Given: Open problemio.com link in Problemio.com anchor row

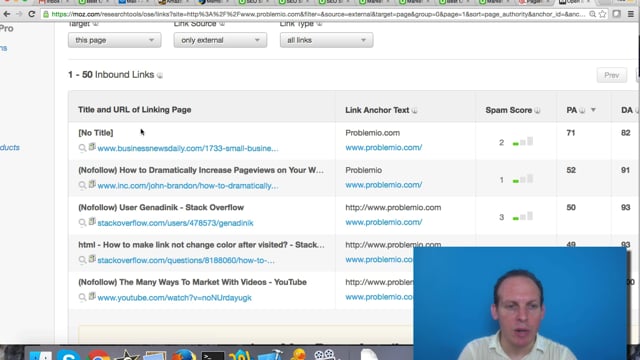Looking at the screenshot, I should pos(384,147).
